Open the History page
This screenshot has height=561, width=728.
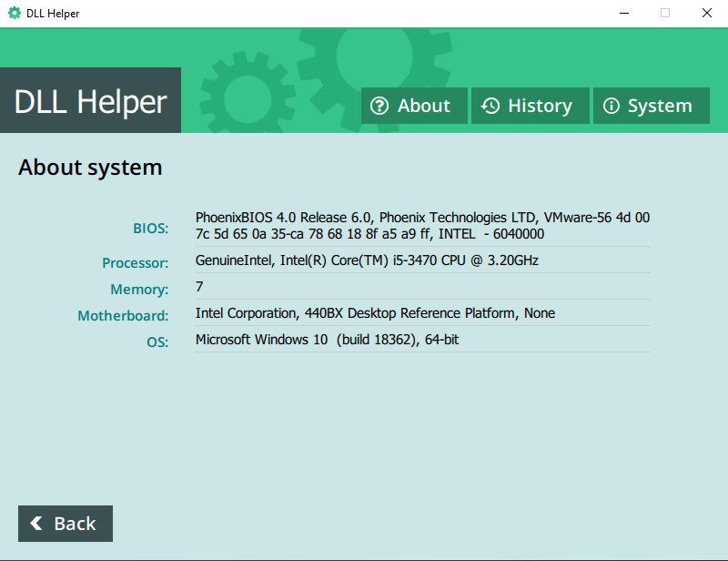[531, 106]
